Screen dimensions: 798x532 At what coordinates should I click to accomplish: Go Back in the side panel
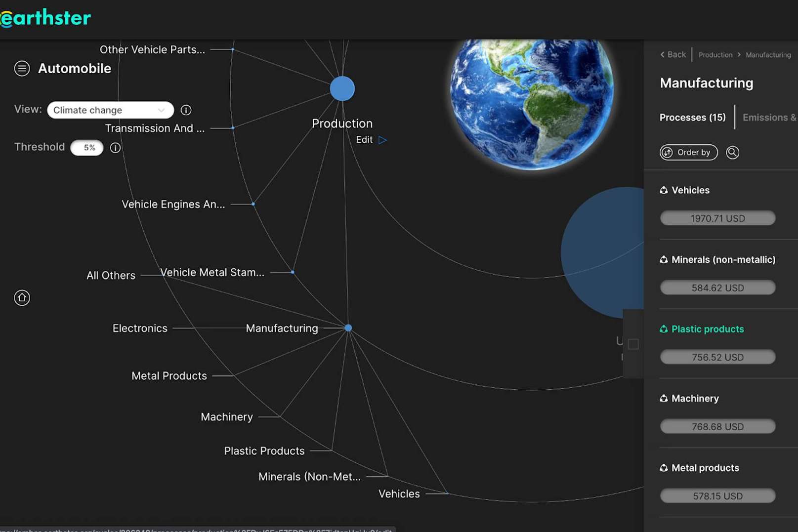coord(673,55)
